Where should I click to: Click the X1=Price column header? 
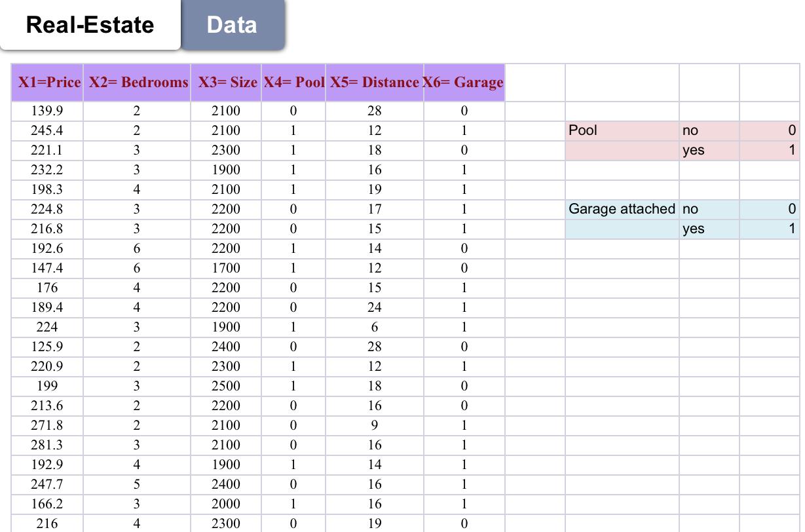pyautogui.click(x=47, y=83)
